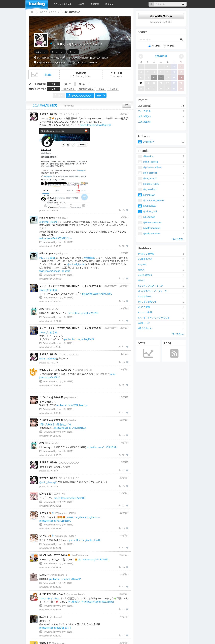Enable RTのみ filter
The height and width of the screenshot is (644, 215).
point(101,89)
